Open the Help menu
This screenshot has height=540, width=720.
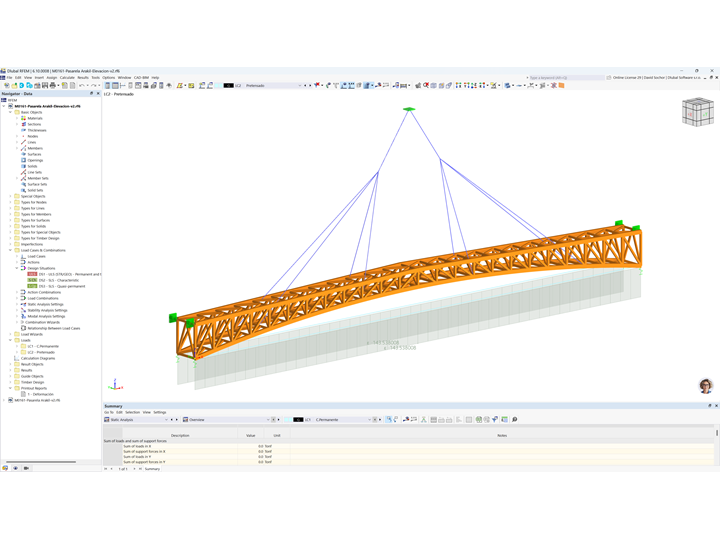click(155, 78)
